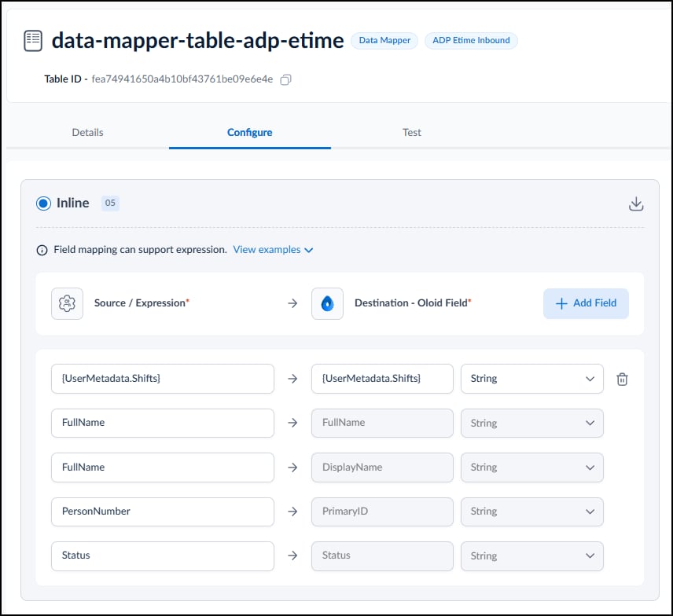Click the Status source field
Image resolution: width=673 pixels, height=616 pixels.
point(163,556)
